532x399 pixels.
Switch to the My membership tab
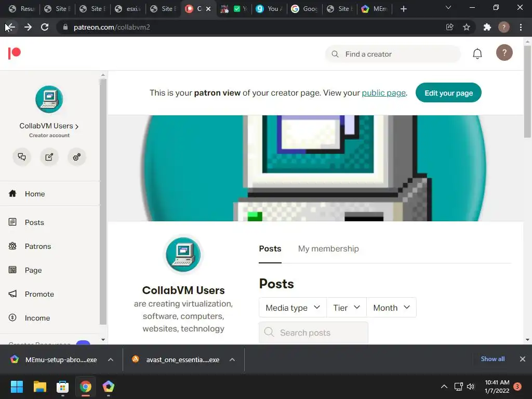[328, 249]
